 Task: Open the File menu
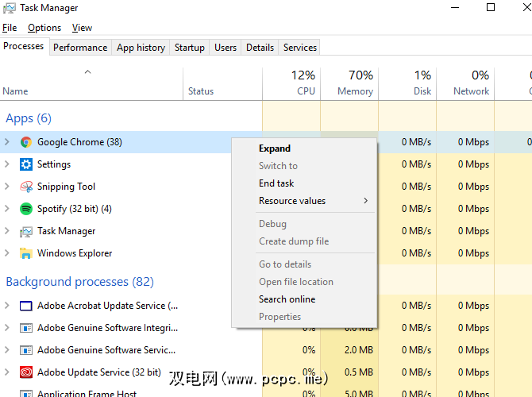click(x=10, y=28)
